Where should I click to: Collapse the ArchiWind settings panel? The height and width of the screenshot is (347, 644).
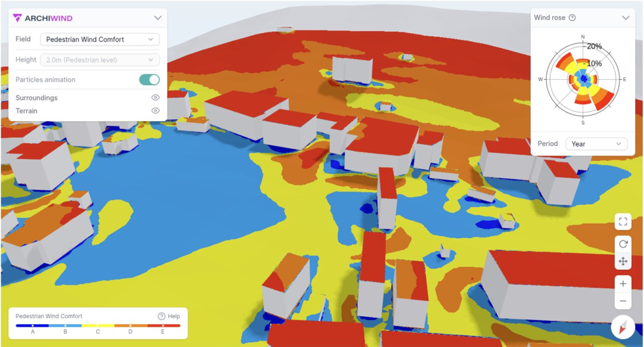click(158, 18)
